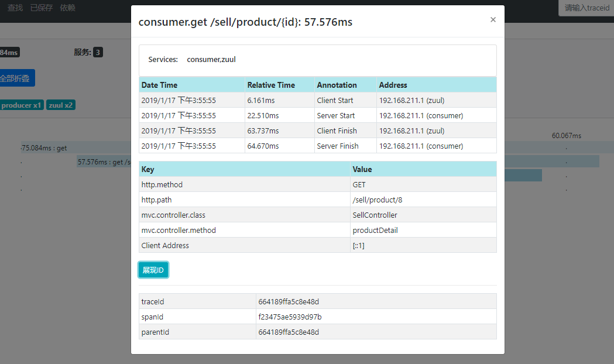Click the 60.067ms timeline marker label

coord(566,136)
